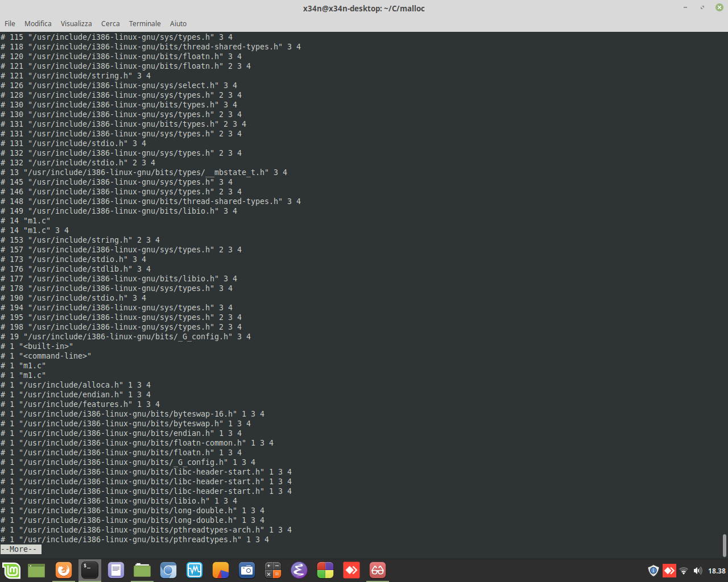728x582 pixels.
Task: Launch AnyDesk from the taskbar
Action: [x=351, y=570]
